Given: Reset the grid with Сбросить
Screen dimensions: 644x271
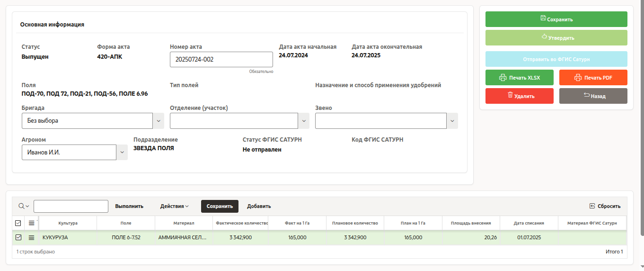Looking at the screenshot, I should click(604, 206).
